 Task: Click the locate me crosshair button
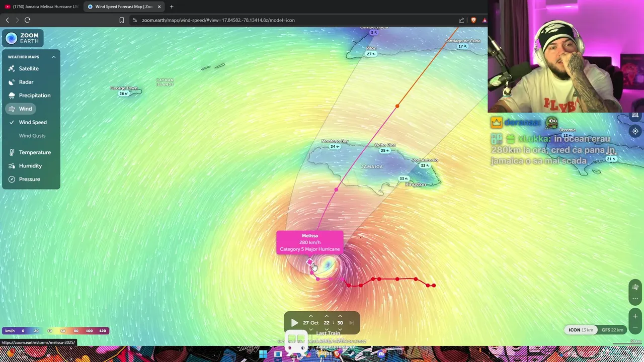[x=635, y=131]
